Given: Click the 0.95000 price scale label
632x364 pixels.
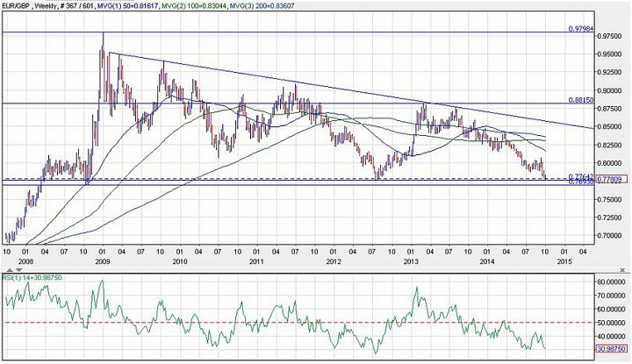Looking at the screenshot, I should (x=609, y=54).
